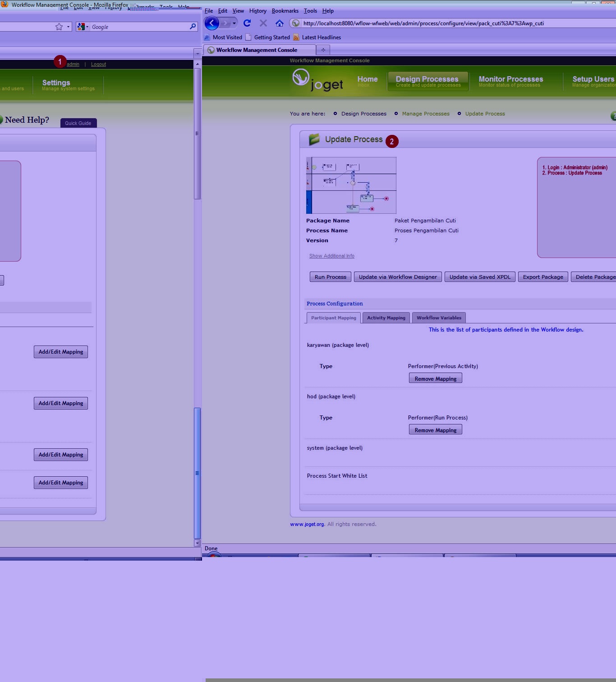Open the View menu in right window
Image resolution: width=616 pixels, height=682 pixels.
pyautogui.click(x=238, y=11)
